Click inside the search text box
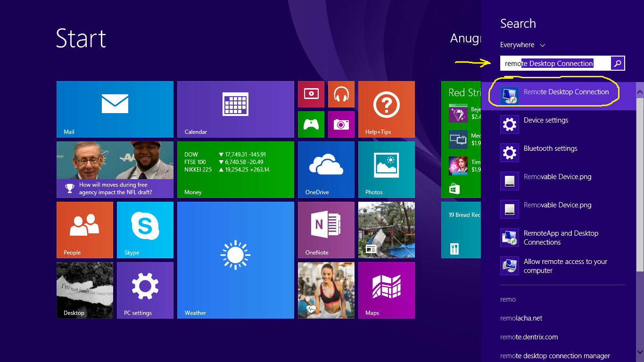Image resolution: width=644 pixels, height=362 pixels. (x=555, y=63)
